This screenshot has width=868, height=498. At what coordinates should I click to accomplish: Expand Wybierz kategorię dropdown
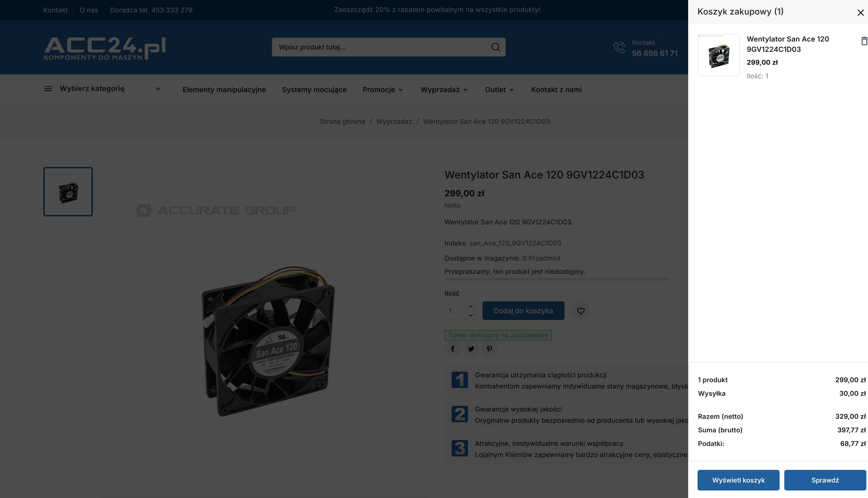[x=158, y=89]
